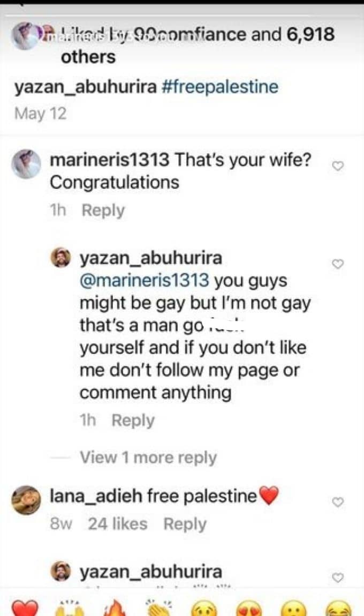The image size is (364, 616).
Task: Open the @marineris1313 mention
Action: coord(145,281)
